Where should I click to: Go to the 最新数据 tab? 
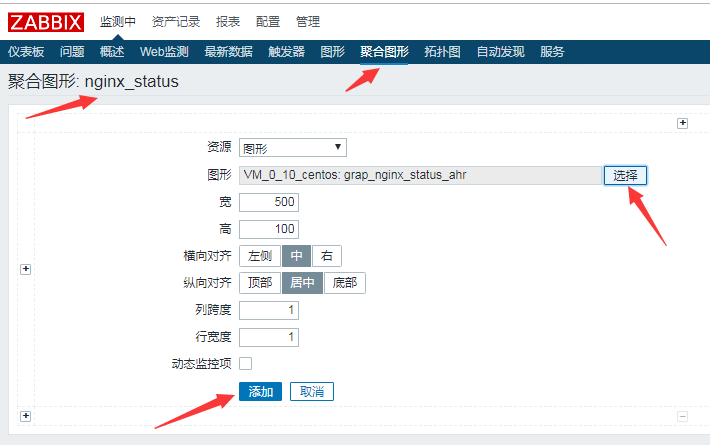(x=228, y=52)
